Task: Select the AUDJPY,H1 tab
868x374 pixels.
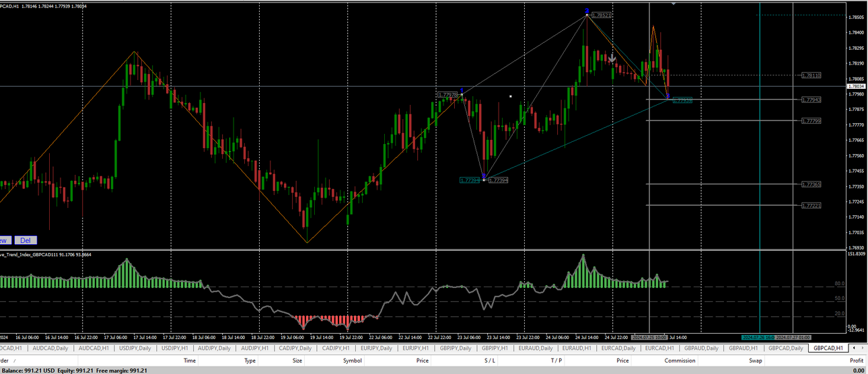Action: (x=255, y=348)
